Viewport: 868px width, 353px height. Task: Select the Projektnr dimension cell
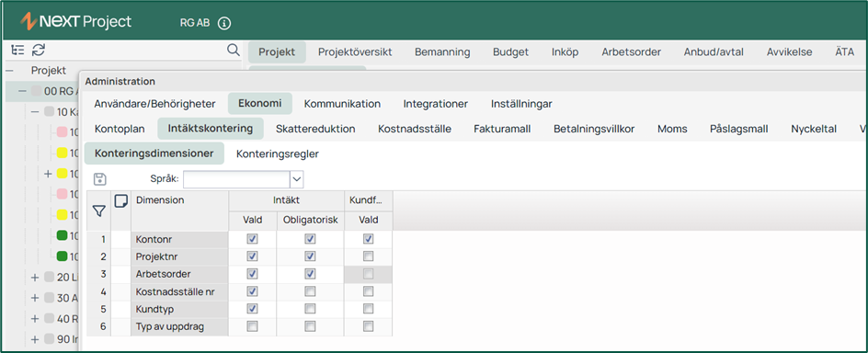click(180, 256)
